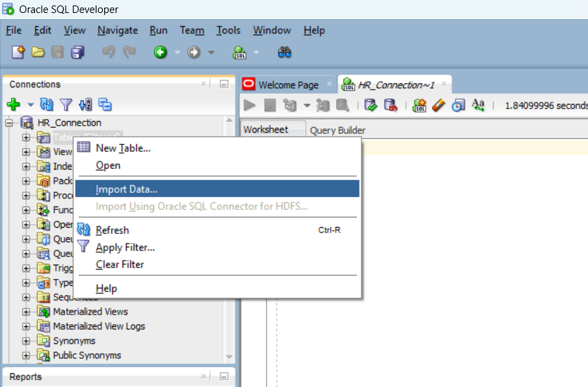Collapse the HR_Connection tree node
This screenshot has width=588, height=387.
click(x=9, y=123)
